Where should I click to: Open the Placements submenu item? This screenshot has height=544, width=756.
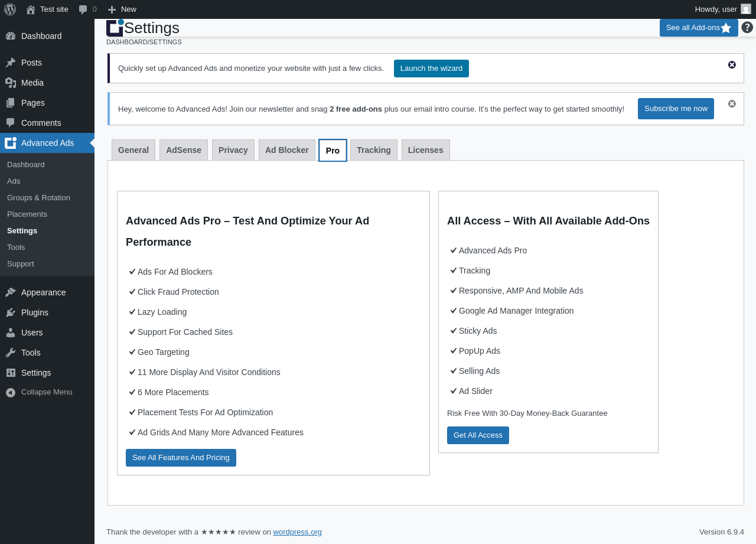(x=27, y=214)
